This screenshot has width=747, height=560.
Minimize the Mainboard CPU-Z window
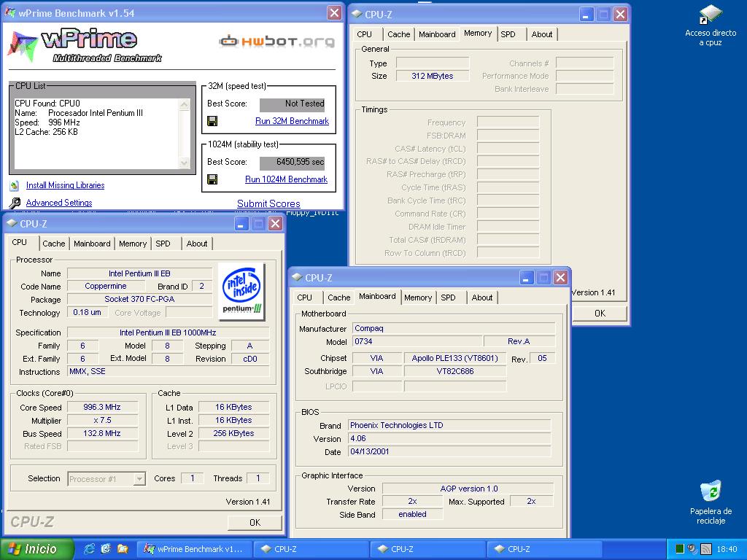[527, 278]
